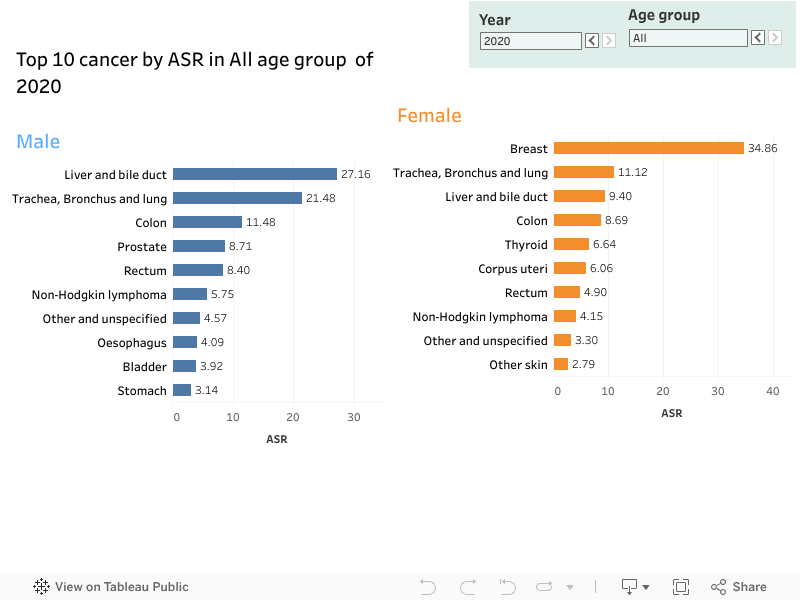Click the female Thyroid bar
The height and width of the screenshot is (600, 800).
[571, 244]
